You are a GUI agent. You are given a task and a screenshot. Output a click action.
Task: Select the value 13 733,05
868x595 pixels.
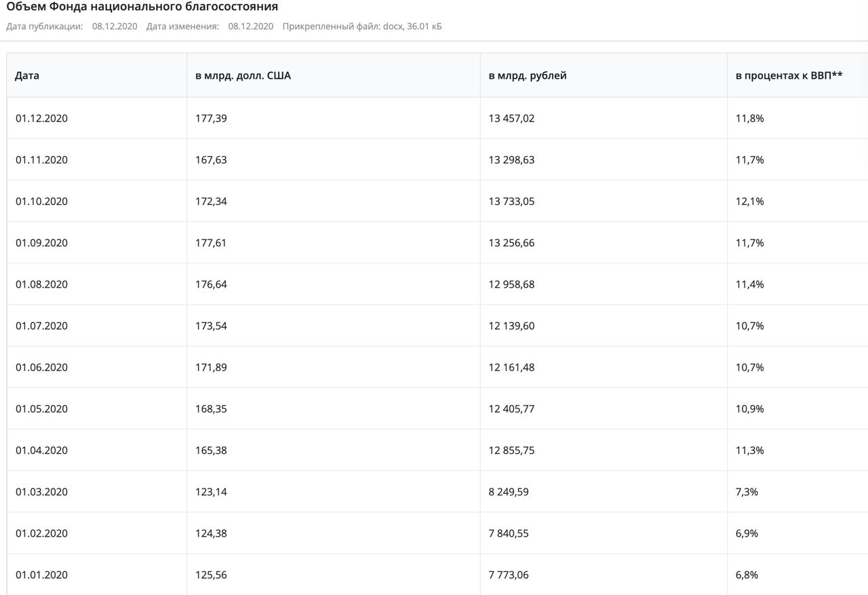tap(511, 201)
